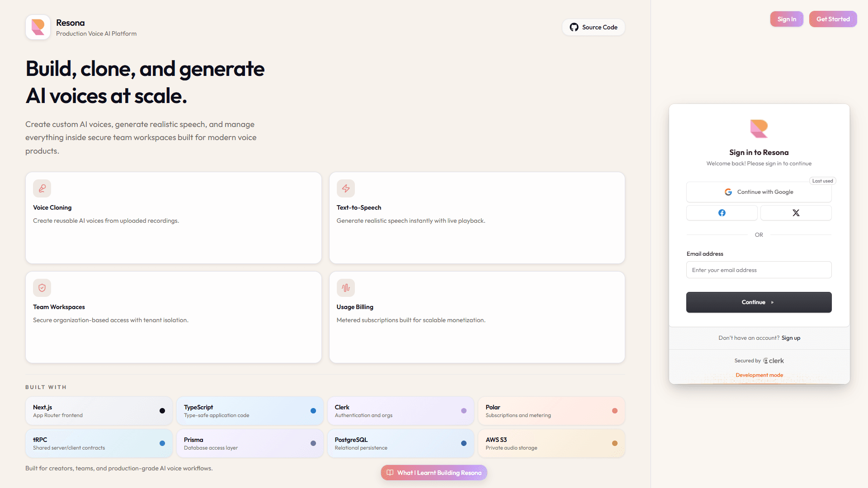This screenshot has height=488, width=868.
Task: Click the Clerk logo in Secured by
Action: 774,361
